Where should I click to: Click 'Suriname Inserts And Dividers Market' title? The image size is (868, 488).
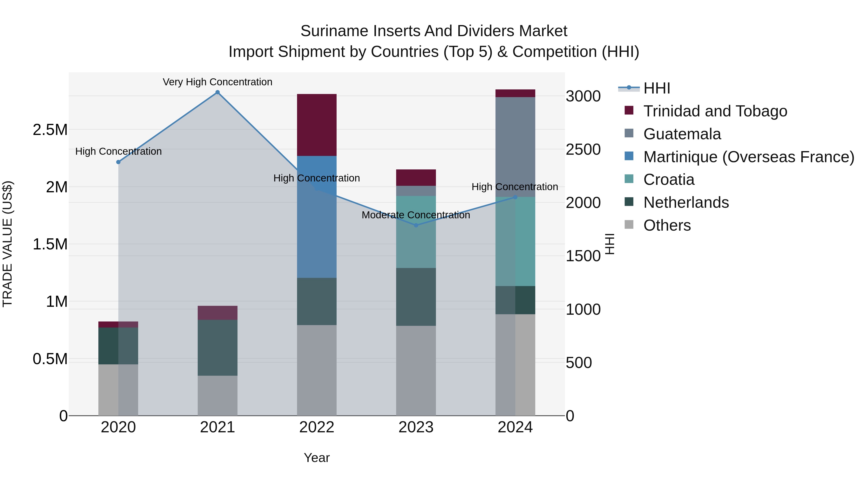[x=434, y=31]
